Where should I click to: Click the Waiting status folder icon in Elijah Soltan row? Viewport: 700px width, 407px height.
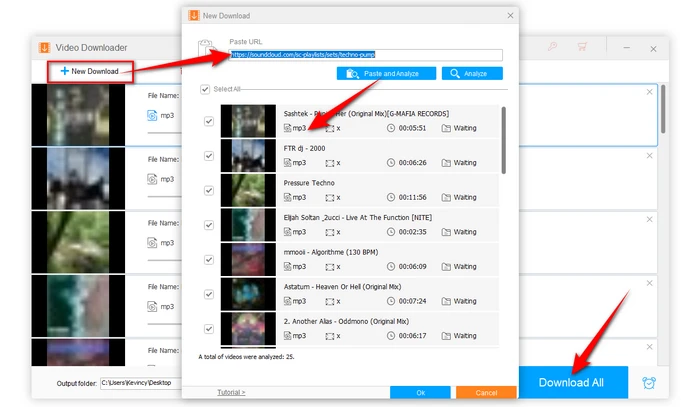coord(446,232)
